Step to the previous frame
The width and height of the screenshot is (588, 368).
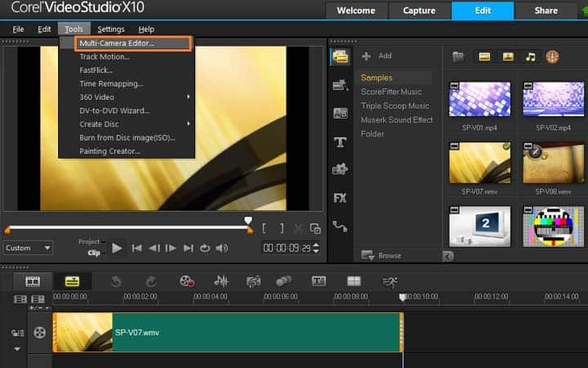point(154,249)
